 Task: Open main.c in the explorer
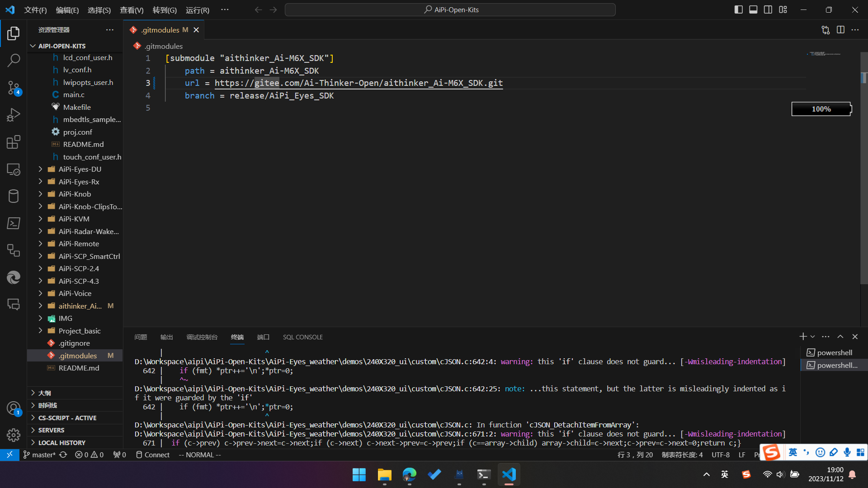click(75, 94)
